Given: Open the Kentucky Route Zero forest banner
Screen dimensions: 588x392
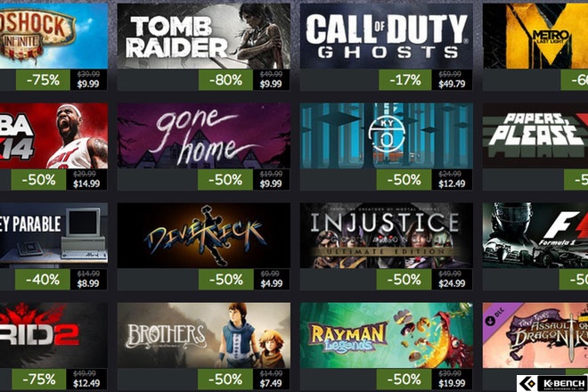Looking at the screenshot, I should pyautogui.click(x=387, y=135).
